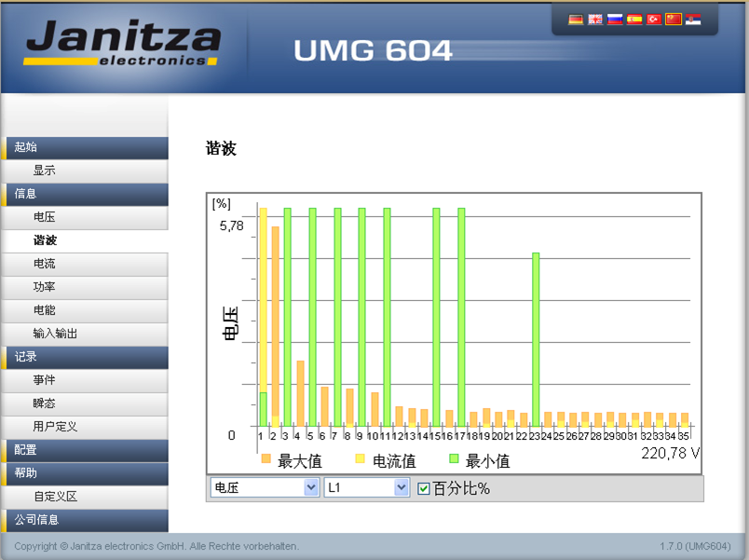Pick the Spanish flag language
The image size is (749, 560).
634,20
